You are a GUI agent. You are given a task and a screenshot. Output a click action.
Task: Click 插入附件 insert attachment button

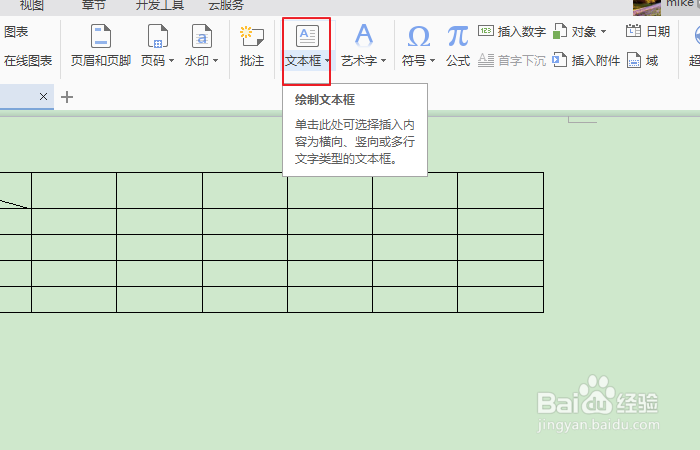click(586, 60)
